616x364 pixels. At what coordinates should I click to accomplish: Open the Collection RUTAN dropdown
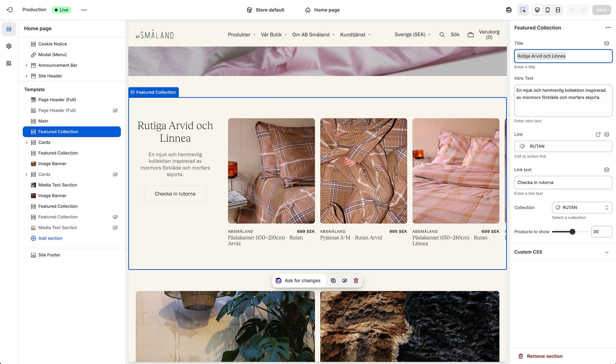(582, 208)
